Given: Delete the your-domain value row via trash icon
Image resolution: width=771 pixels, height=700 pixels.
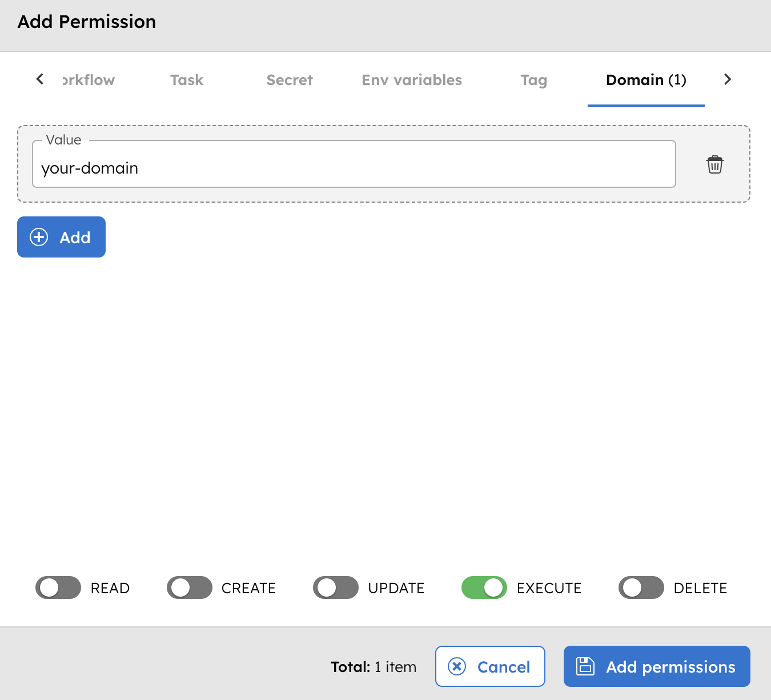Looking at the screenshot, I should point(714,164).
